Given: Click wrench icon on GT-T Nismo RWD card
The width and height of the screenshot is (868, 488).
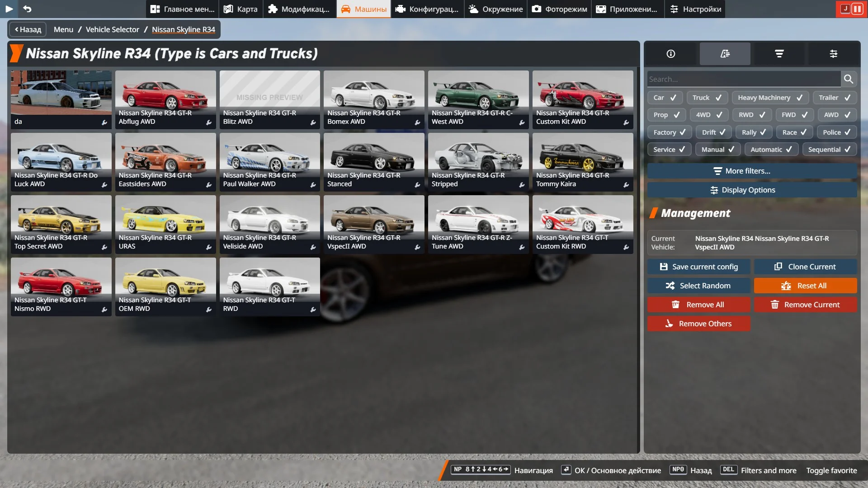Looking at the screenshot, I should tap(104, 310).
